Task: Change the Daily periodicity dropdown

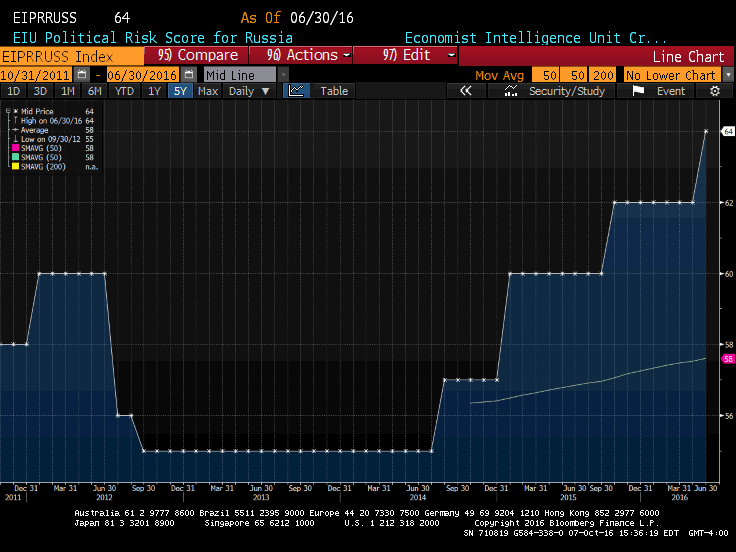Action: (x=249, y=91)
